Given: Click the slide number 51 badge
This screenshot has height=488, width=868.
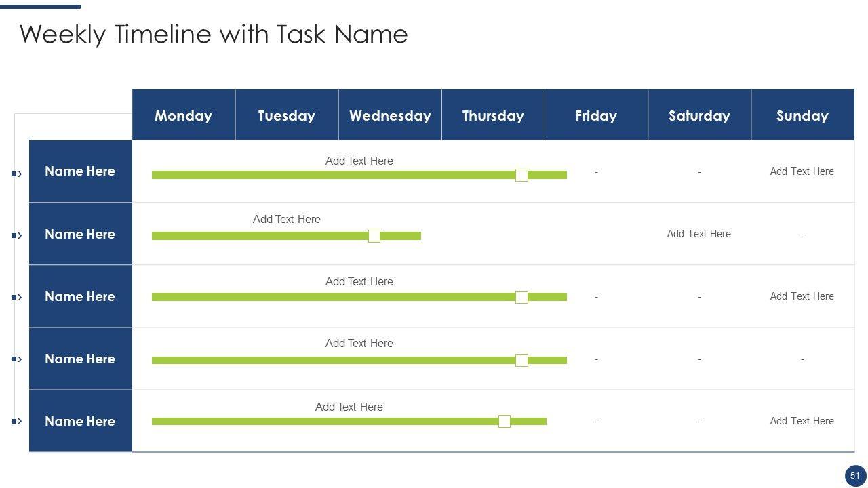Looking at the screenshot, I should coord(854,476).
